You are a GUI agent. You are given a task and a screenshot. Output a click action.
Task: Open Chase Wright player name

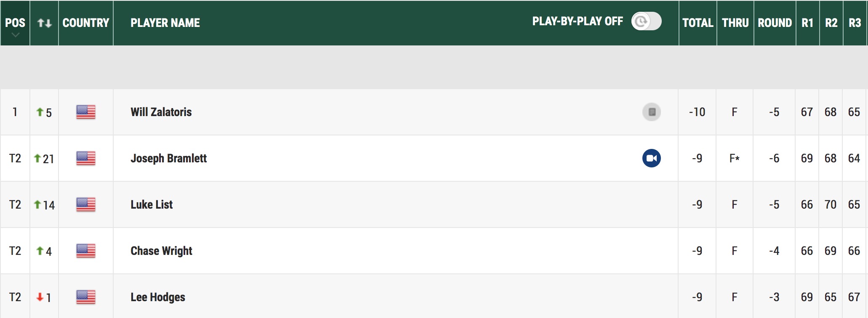pyautogui.click(x=161, y=251)
